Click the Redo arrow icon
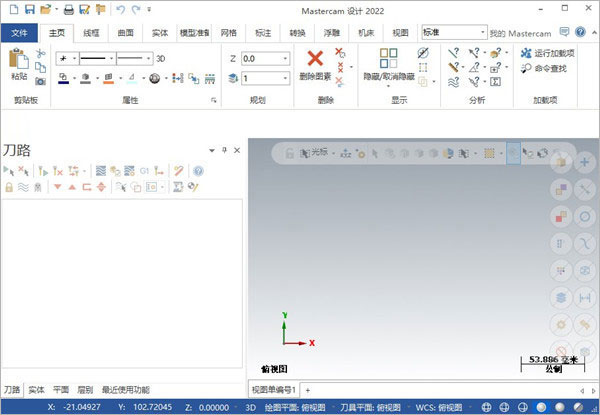Image resolution: width=600 pixels, height=415 pixels. 136,10
